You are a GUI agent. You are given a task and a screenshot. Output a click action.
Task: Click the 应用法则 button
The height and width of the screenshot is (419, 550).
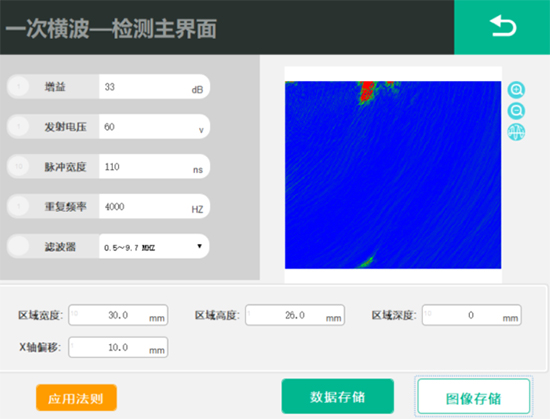76,398
